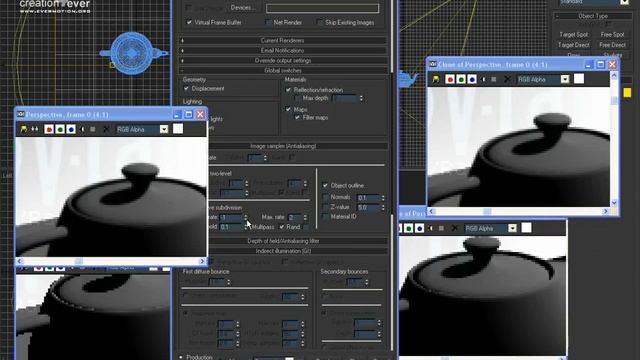The image size is (640, 360).
Task: Click clear X icon in Clone of Perspective window
Action: [507, 80]
